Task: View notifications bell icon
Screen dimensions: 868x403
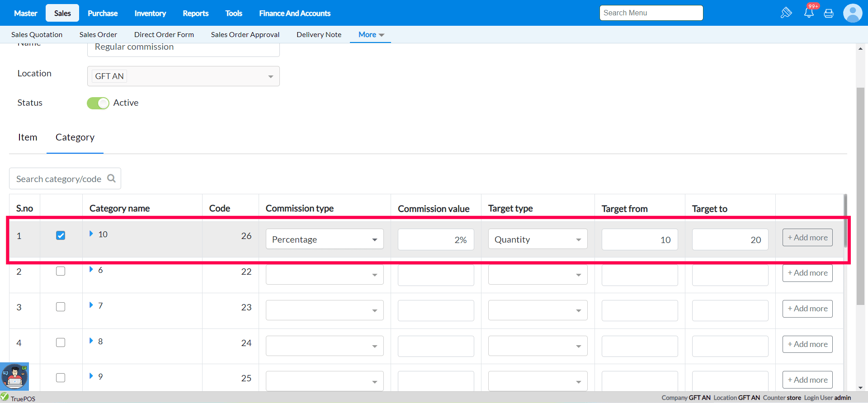Action: click(x=809, y=13)
